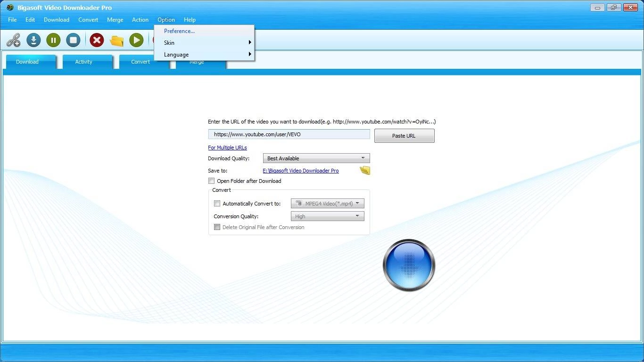Image resolution: width=644 pixels, height=362 pixels.
Task: Open the Merge menu in the menu bar
Action: coord(115,20)
